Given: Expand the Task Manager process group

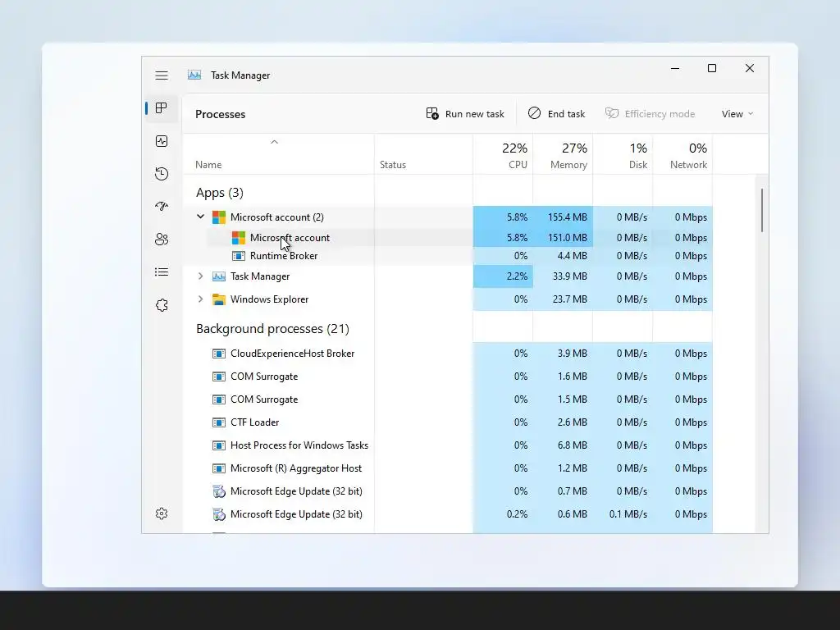Looking at the screenshot, I should 200,276.
